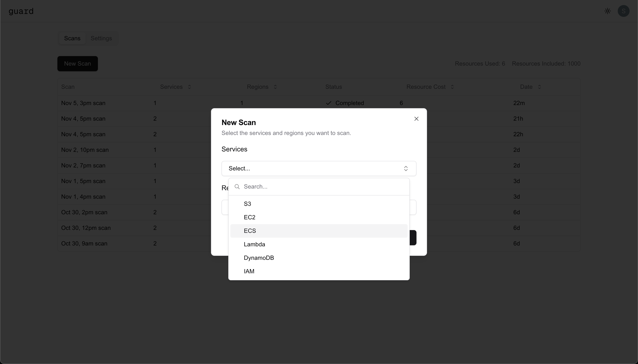Sort by the Resource Cost column arrows
638x364 pixels.
point(452,87)
